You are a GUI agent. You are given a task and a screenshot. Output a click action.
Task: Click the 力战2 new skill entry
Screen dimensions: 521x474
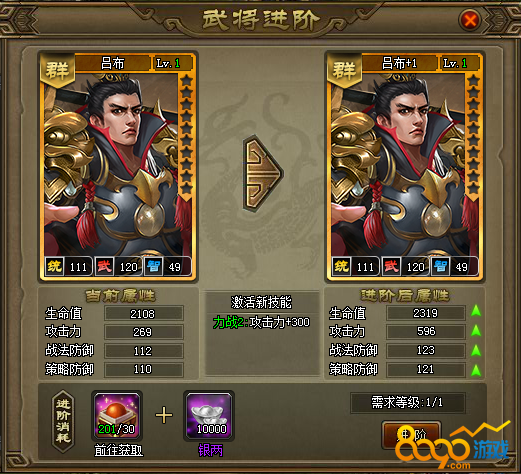click(261, 322)
